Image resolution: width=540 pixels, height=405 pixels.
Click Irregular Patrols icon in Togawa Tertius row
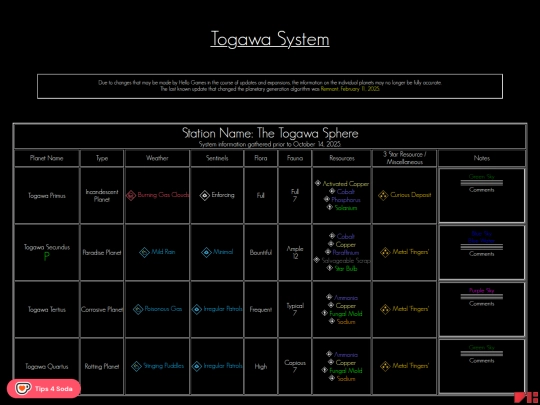(197, 309)
